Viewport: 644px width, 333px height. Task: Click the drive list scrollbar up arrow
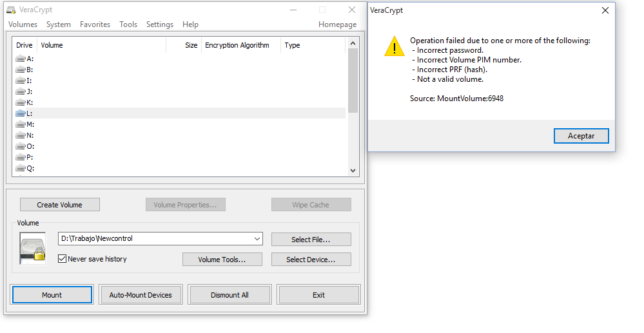coord(353,43)
